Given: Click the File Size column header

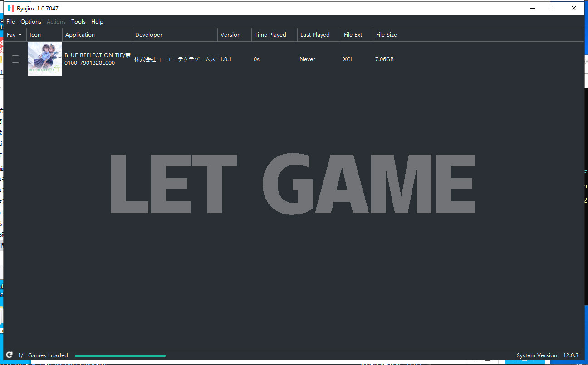Looking at the screenshot, I should click(387, 35).
